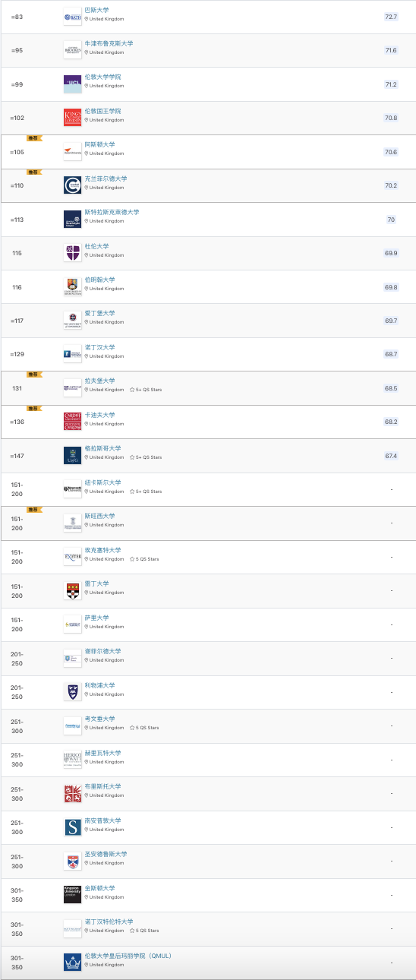Click the Queen Mary crown logo

pyautogui.click(x=72, y=962)
